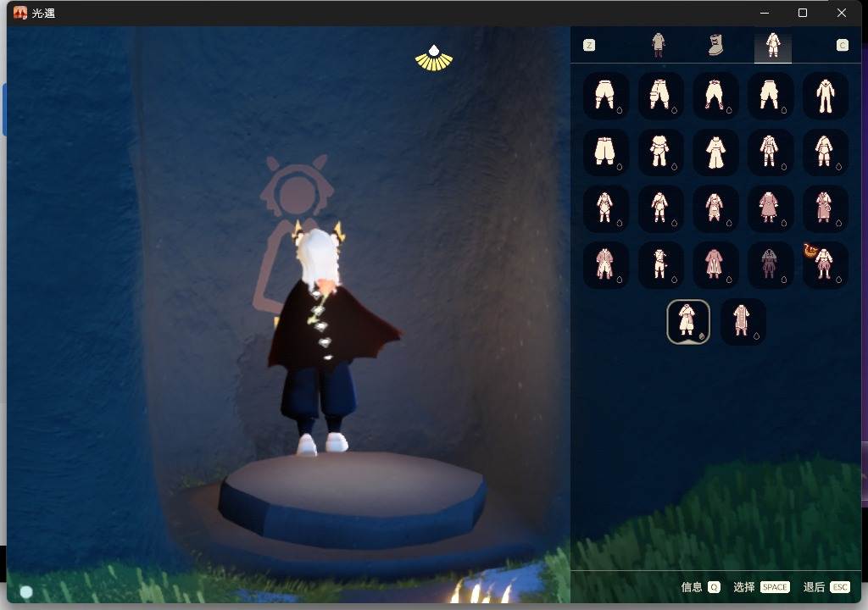Choose the scarf outfit second in fourth row

[x=660, y=264]
